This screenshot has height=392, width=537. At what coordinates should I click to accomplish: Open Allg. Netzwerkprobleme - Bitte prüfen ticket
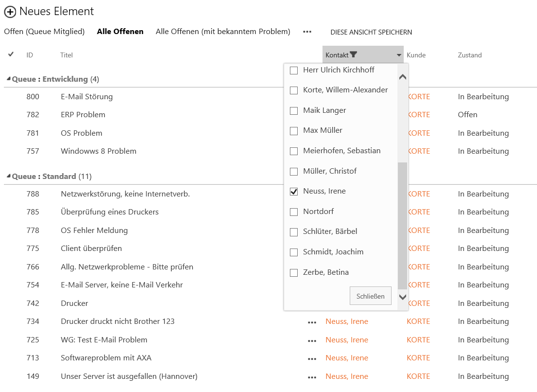click(127, 267)
